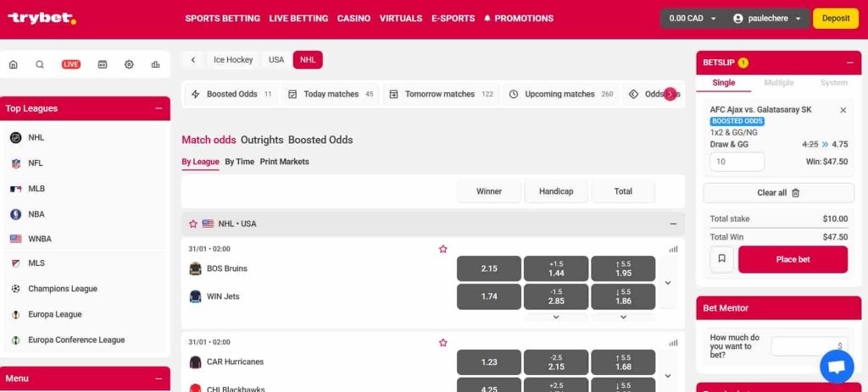Collapse the NHL • USA league section
The image size is (868, 392).
coord(673,224)
